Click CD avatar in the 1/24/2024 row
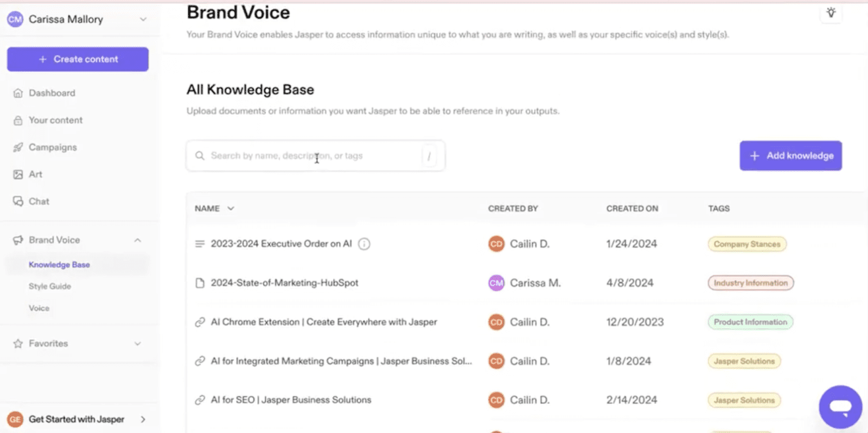 point(496,244)
